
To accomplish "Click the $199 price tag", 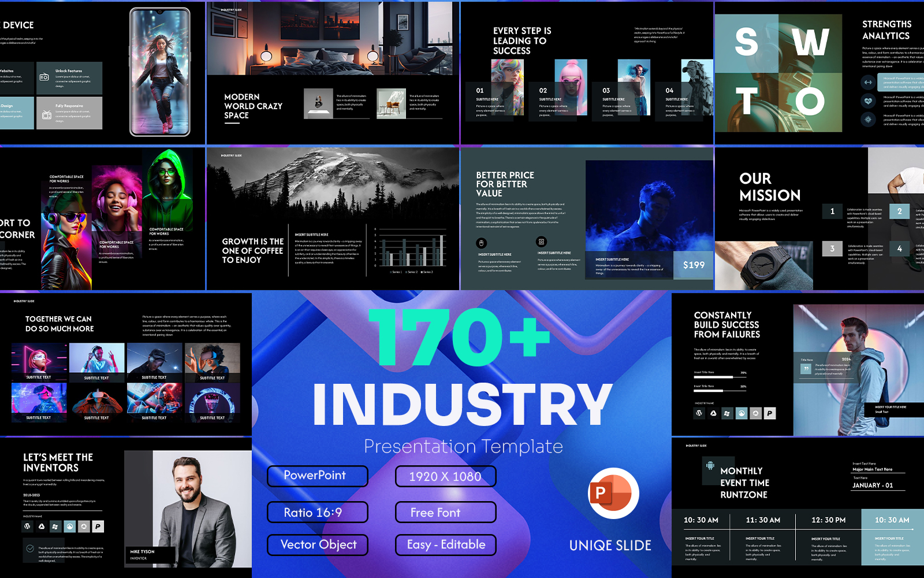I will coord(694,265).
